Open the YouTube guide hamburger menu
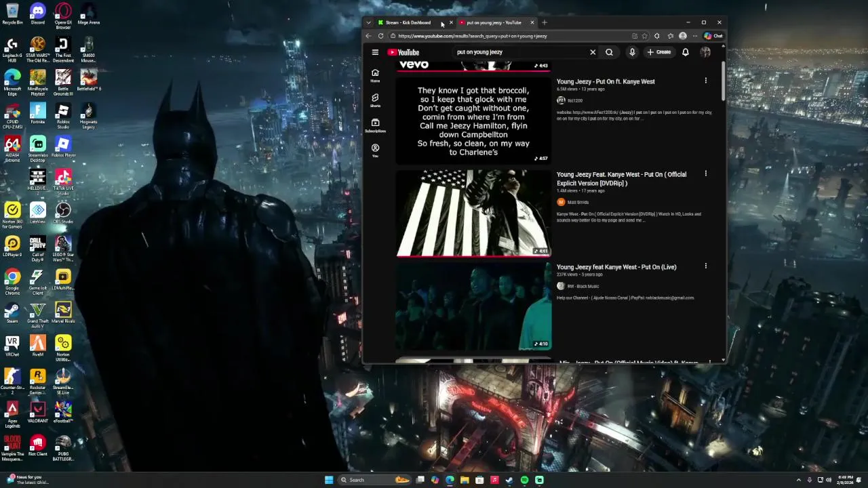The height and width of the screenshot is (488, 868). [375, 52]
